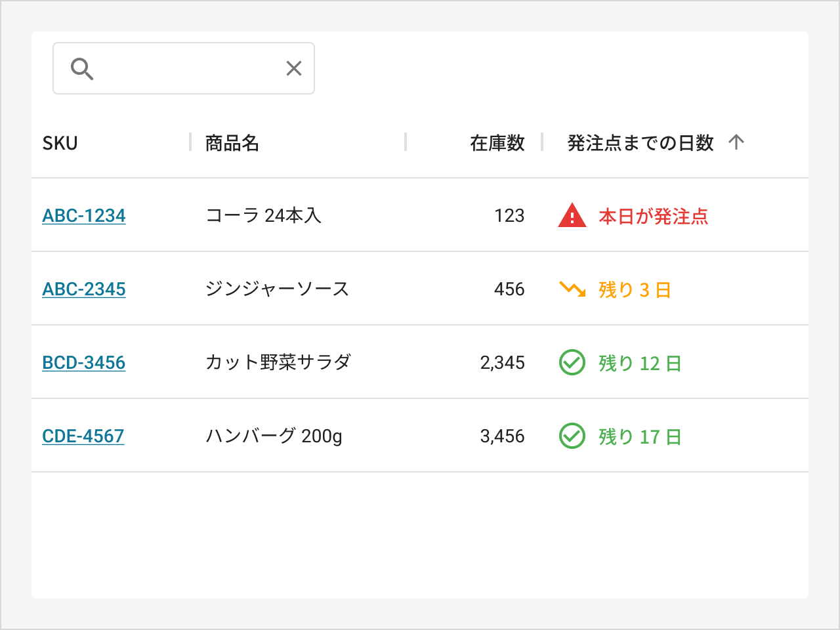The height and width of the screenshot is (630, 840).
Task: Click green checkmark icon for 残り 17 日
Action: [572, 436]
